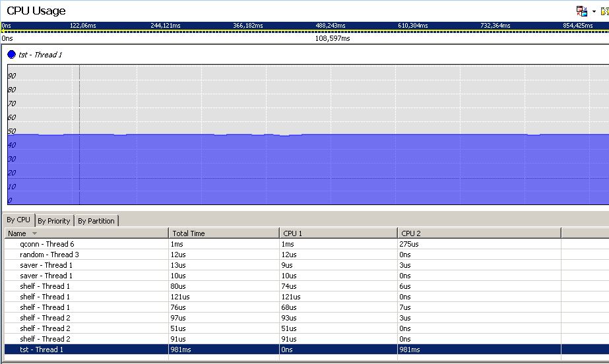Open the By Priority tab
Screen dimensions: 609x364
point(54,221)
